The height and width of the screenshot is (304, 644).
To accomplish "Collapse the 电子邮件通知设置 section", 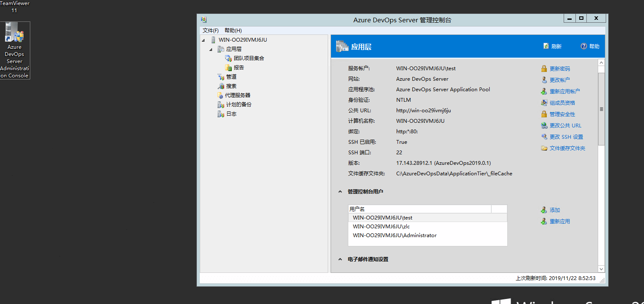I will pos(340,259).
